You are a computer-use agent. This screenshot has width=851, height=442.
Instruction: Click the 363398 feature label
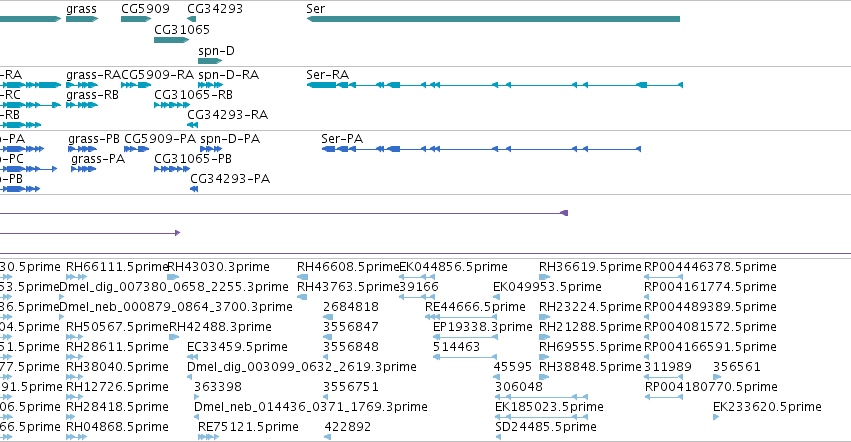(218, 388)
